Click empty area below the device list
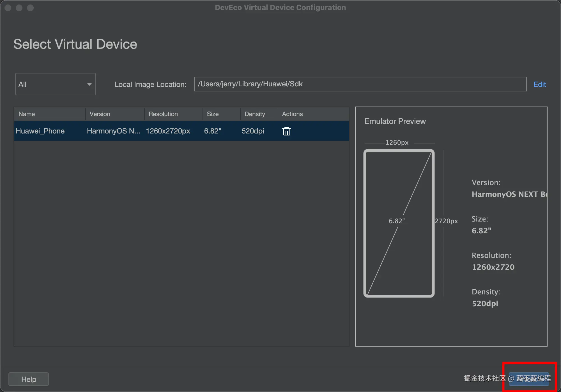This screenshot has width=561, height=392. click(x=181, y=241)
